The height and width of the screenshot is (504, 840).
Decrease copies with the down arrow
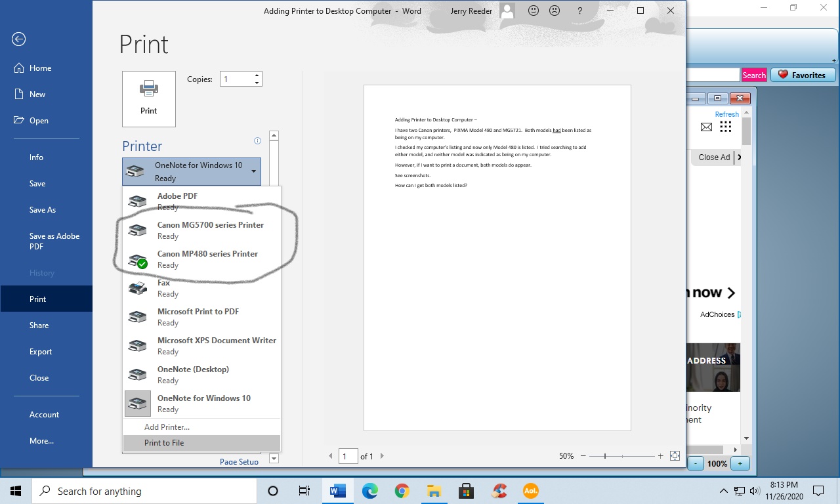click(x=257, y=83)
